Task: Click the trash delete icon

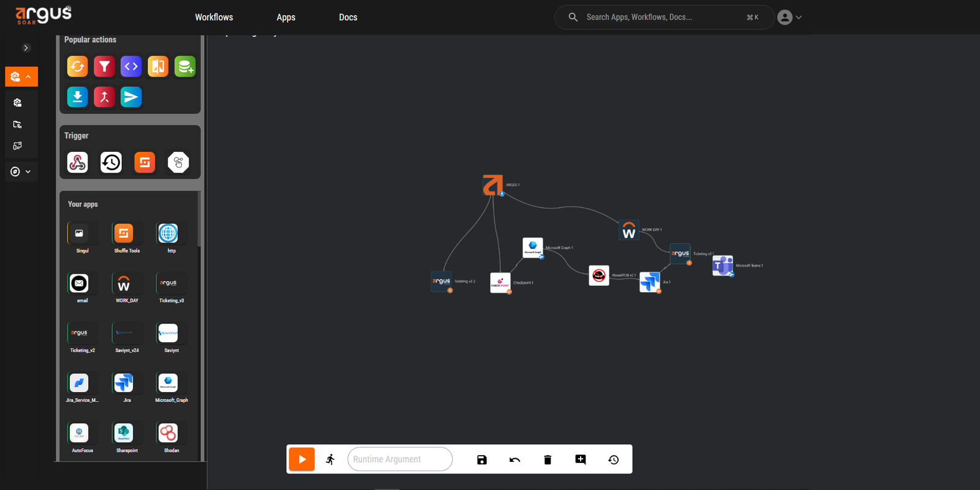Action: click(548, 459)
